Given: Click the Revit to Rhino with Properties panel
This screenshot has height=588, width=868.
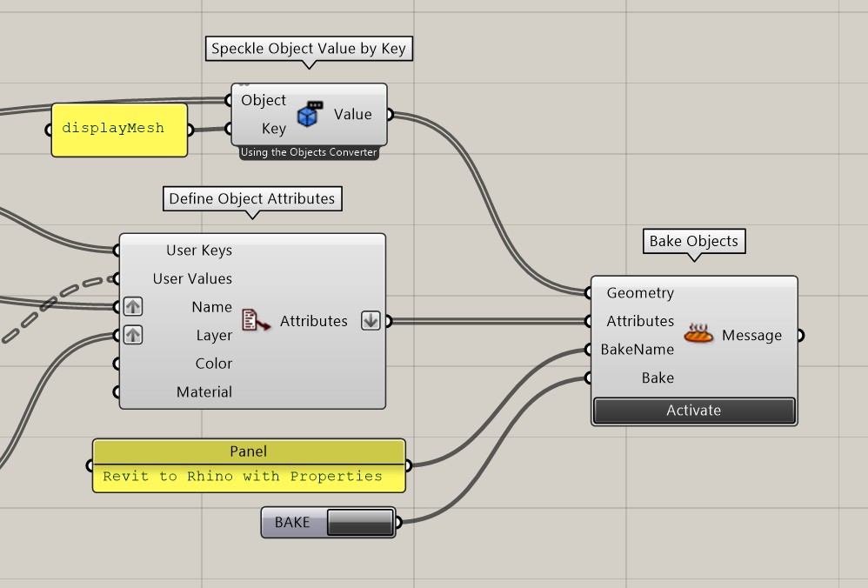Looking at the screenshot, I should [249, 476].
